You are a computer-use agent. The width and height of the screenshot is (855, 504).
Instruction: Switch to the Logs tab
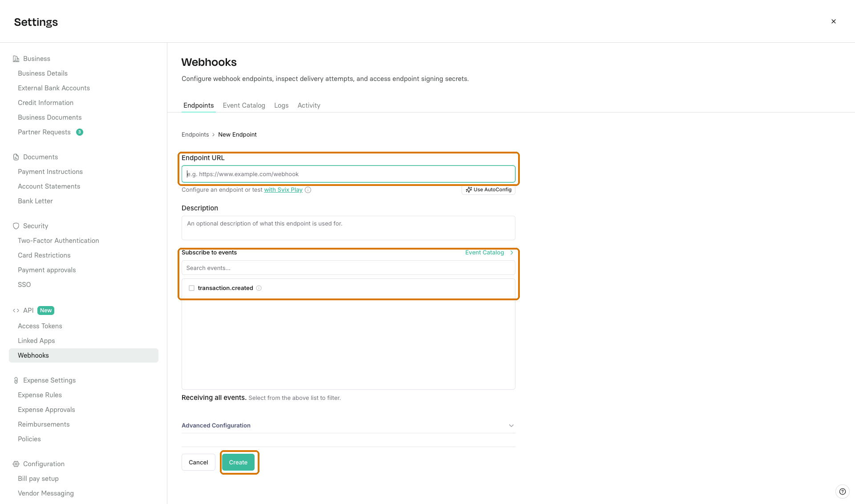[x=281, y=105]
